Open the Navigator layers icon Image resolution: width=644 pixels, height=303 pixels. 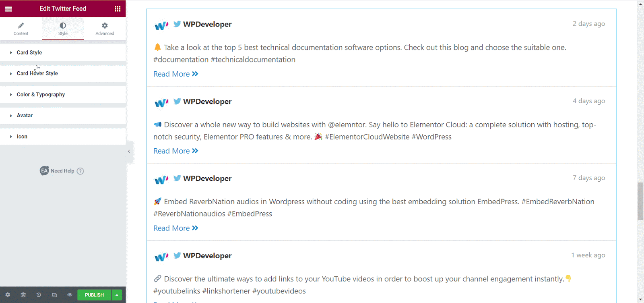click(23, 295)
